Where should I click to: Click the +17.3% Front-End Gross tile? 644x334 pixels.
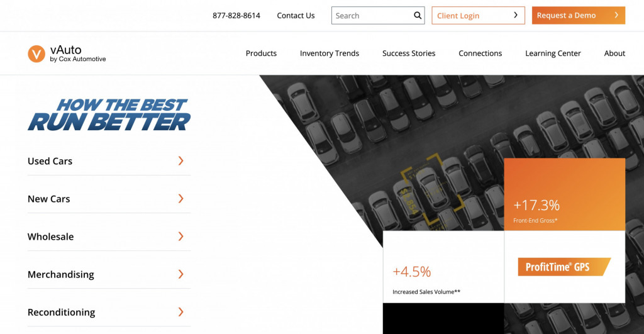[564, 194]
